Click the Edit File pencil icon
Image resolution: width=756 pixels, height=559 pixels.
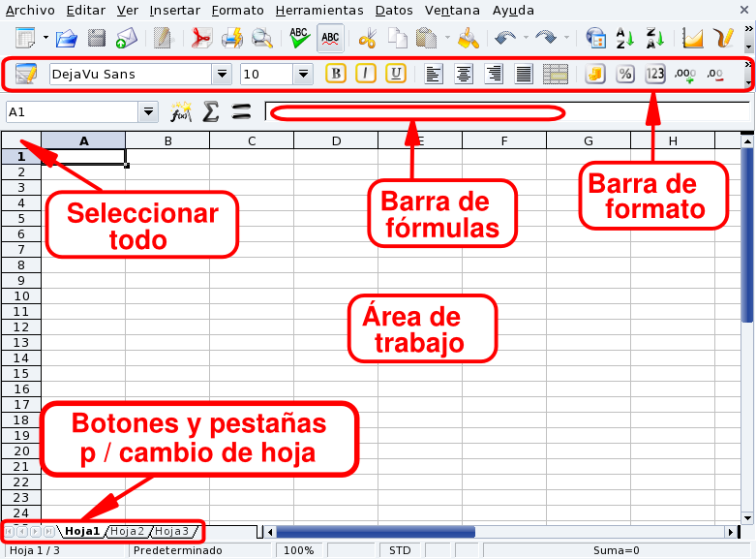(x=163, y=38)
